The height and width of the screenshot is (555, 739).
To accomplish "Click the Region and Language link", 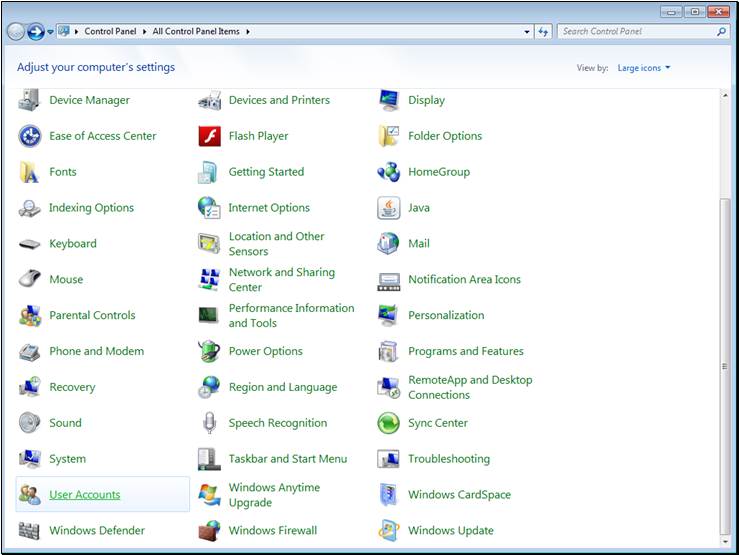I will (283, 387).
